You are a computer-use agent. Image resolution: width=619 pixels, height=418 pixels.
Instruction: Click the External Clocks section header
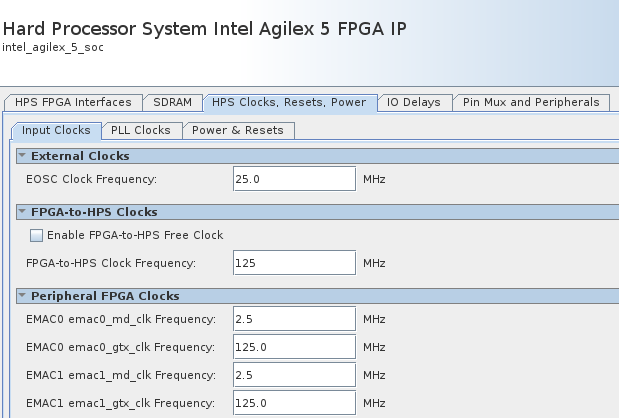(x=80, y=156)
